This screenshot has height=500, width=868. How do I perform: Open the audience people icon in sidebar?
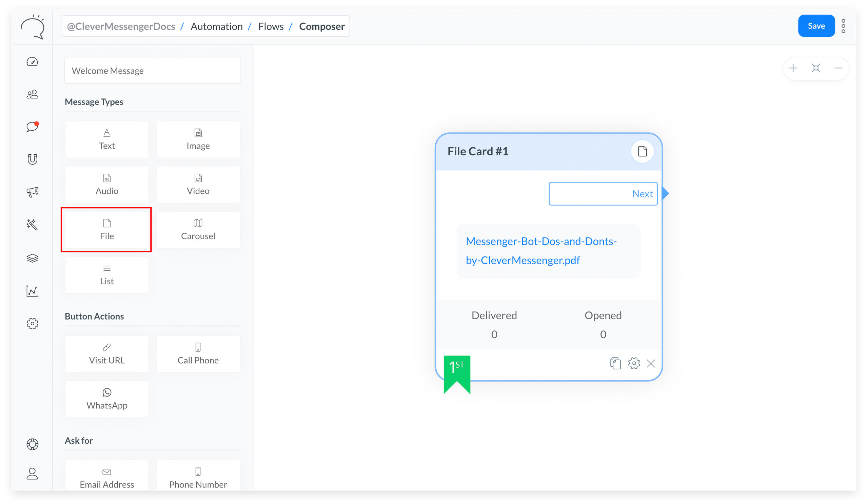pos(32,94)
